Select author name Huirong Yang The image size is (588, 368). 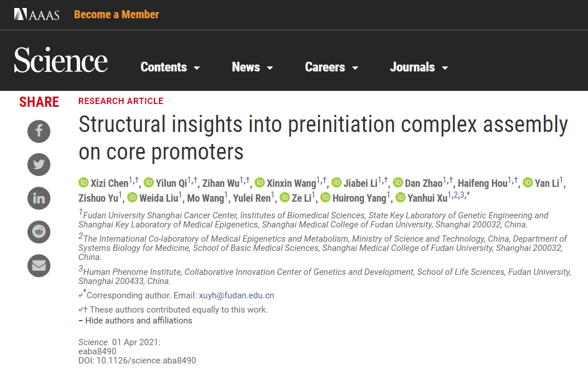(x=359, y=198)
